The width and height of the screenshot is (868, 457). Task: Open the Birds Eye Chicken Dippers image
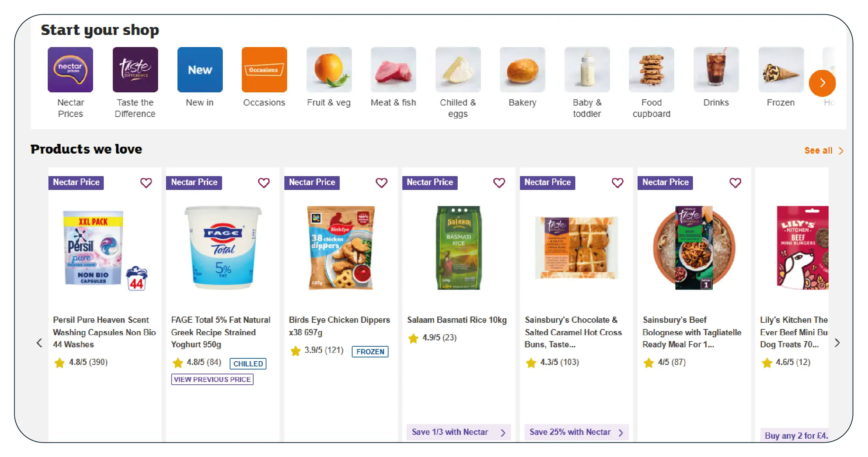pos(341,248)
